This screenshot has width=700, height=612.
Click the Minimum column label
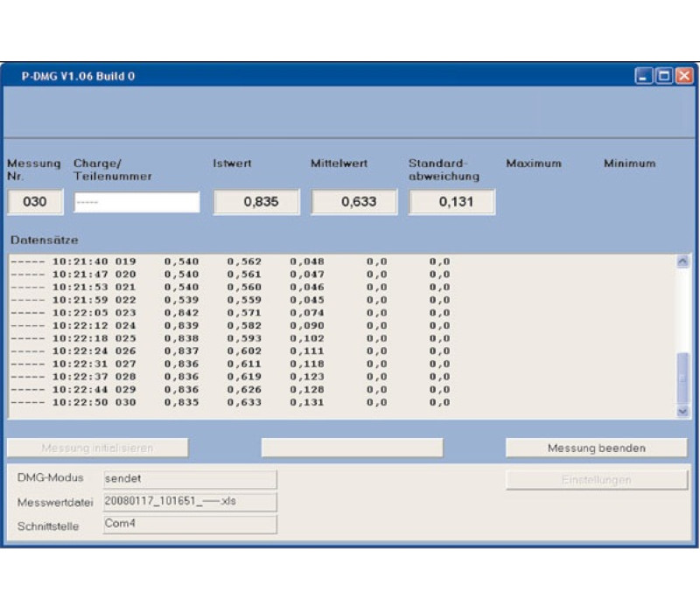coord(630,163)
